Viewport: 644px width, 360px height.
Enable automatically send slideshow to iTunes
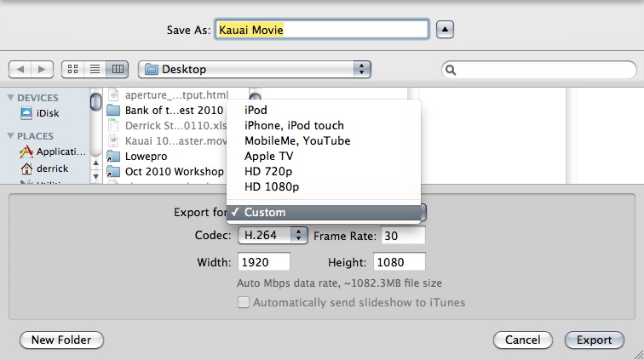point(244,302)
